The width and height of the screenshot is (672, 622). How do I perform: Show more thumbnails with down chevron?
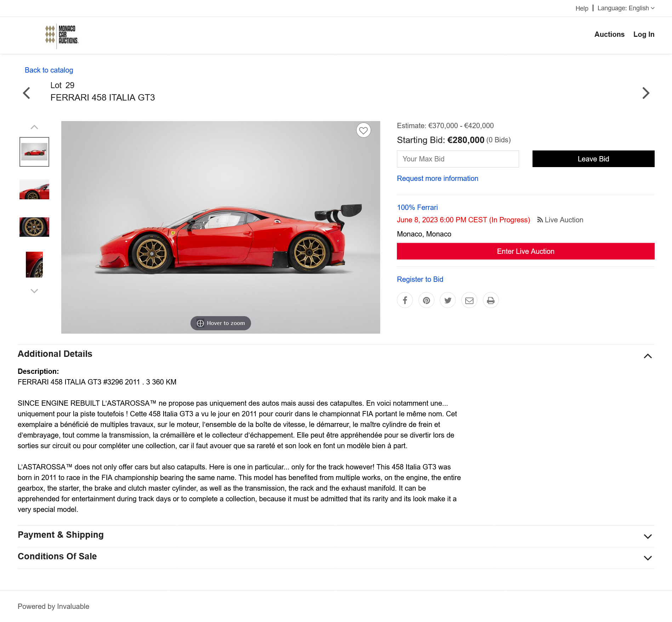click(34, 291)
